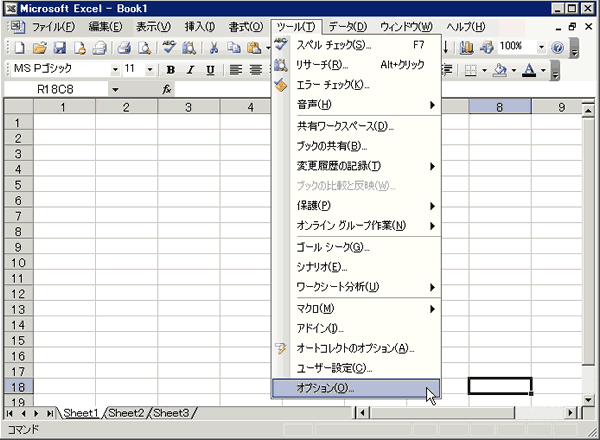Screen dimensions: 600x440
Task: Click vertical scrollbar down arrow
Action: [x=589, y=400]
